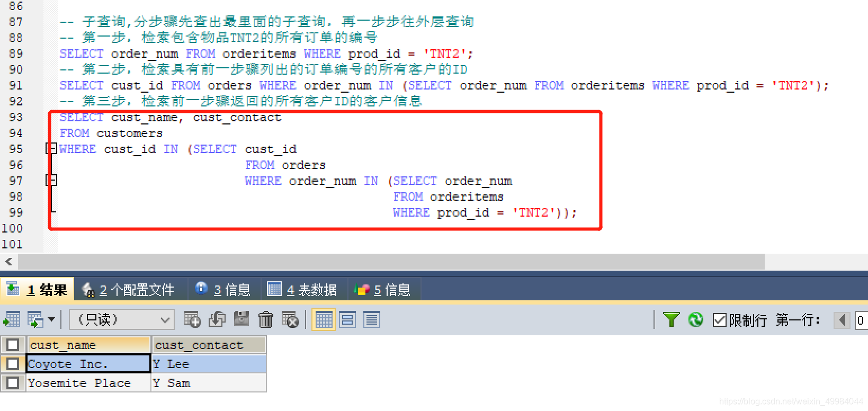868x411 pixels.
Task: Click 'SELECT cust_name' on line 93
Action: 119,117
